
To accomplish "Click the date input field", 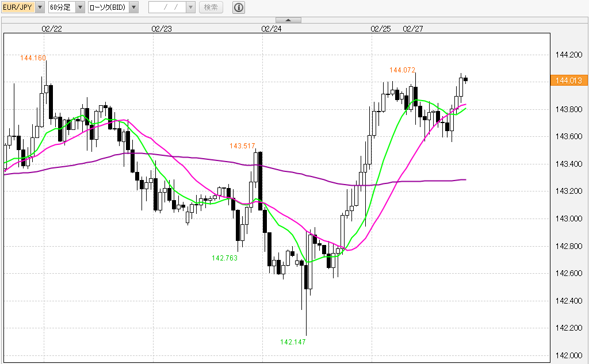I will click(167, 7).
